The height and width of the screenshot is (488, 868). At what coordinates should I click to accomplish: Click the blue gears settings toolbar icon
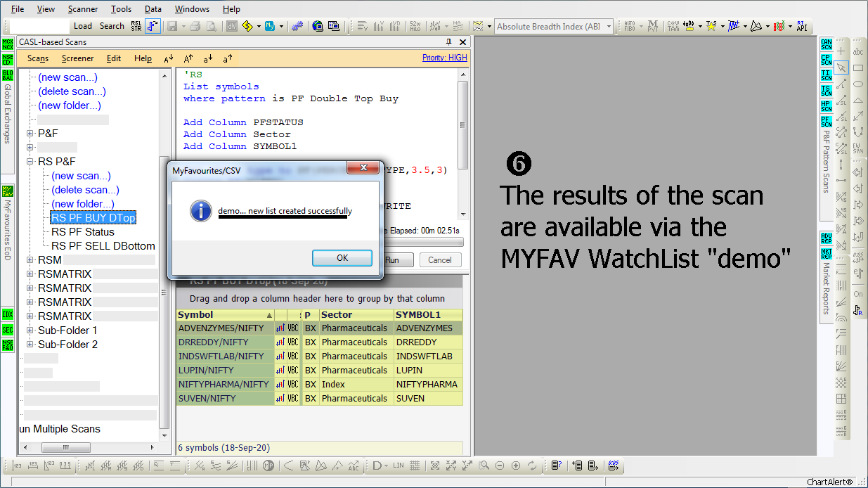pyautogui.click(x=297, y=26)
